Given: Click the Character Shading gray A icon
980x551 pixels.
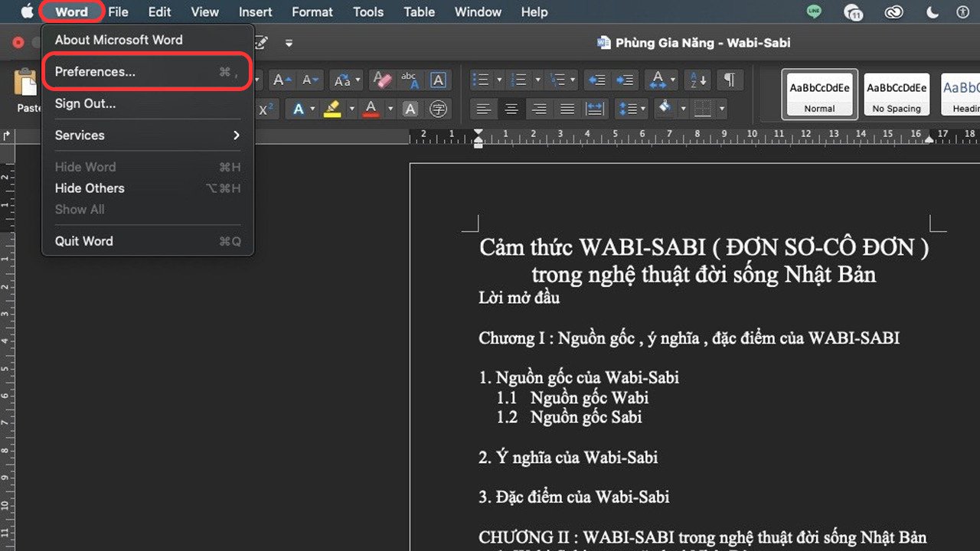Looking at the screenshot, I should pyautogui.click(x=410, y=109).
